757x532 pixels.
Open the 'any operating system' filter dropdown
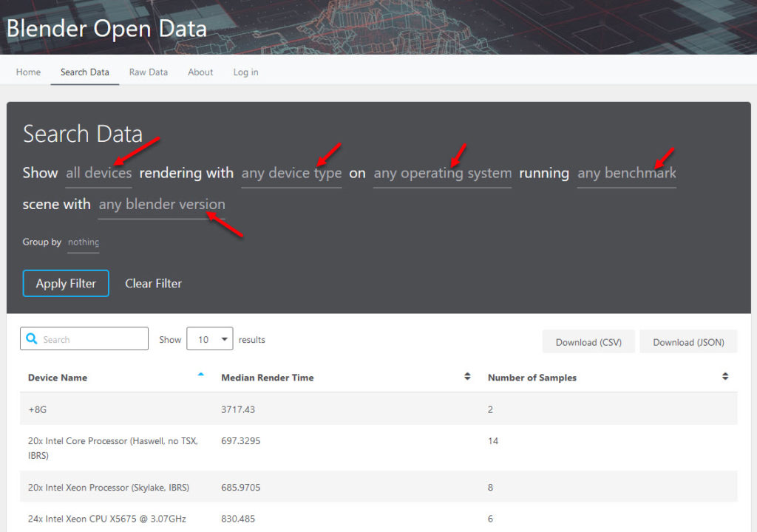click(x=442, y=173)
